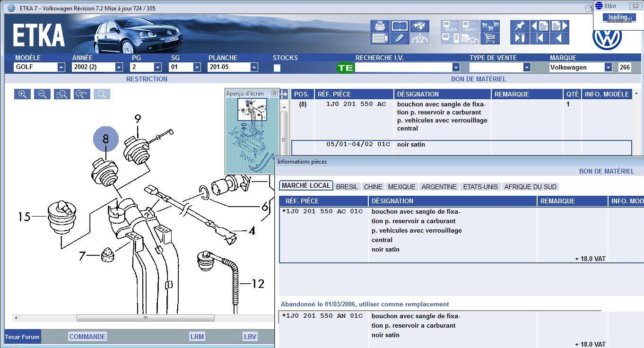Click the diagram's horizontal scrollbar thumb
The height and width of the screenshot is (348, 644).
(x=146, y=318)
